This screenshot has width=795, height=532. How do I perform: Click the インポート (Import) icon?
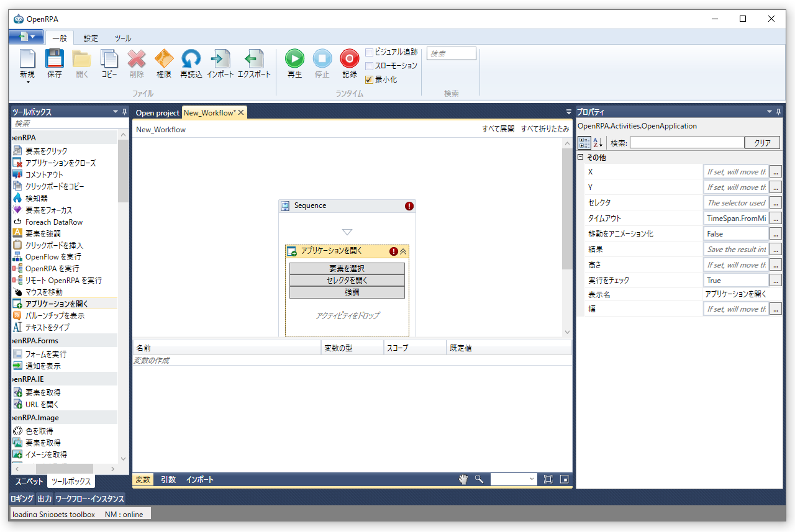pos(220,64)
